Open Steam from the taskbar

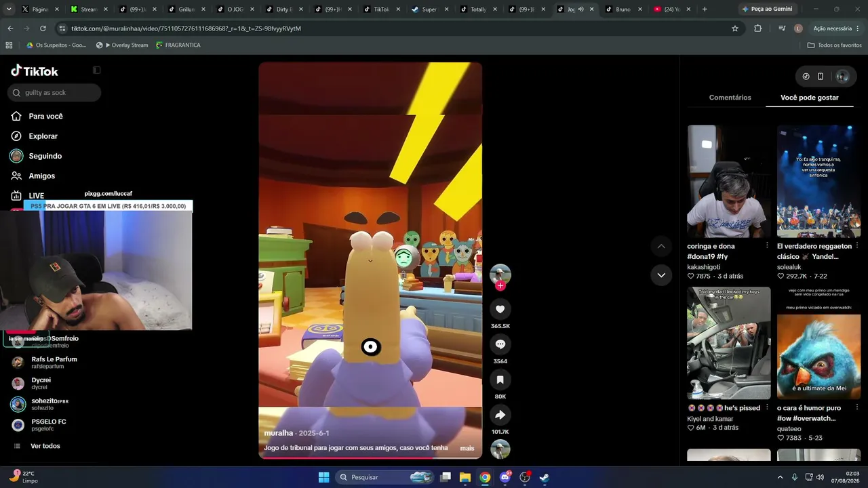[x=544, y=477]
